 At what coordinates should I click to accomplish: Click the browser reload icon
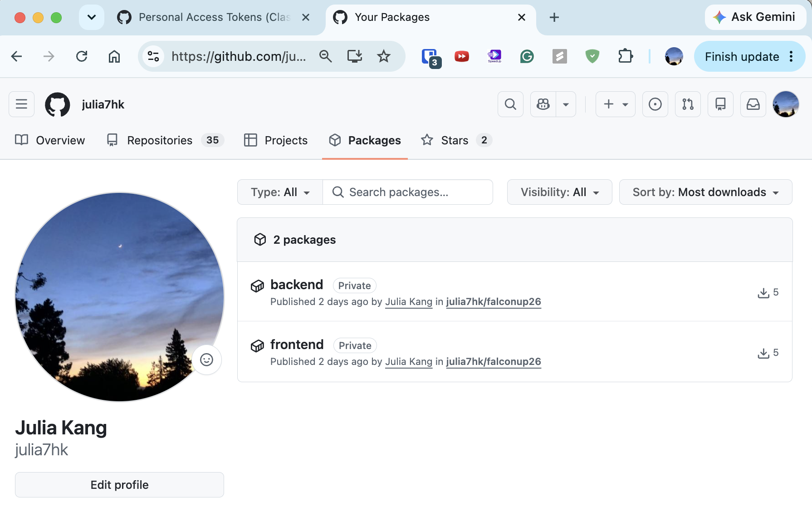(82, 56)
